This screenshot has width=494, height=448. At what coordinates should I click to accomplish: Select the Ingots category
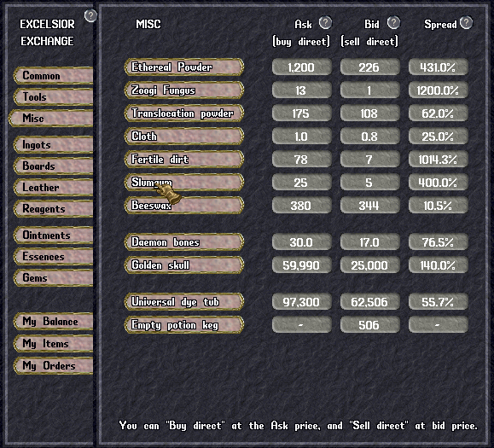coord(54,145)
